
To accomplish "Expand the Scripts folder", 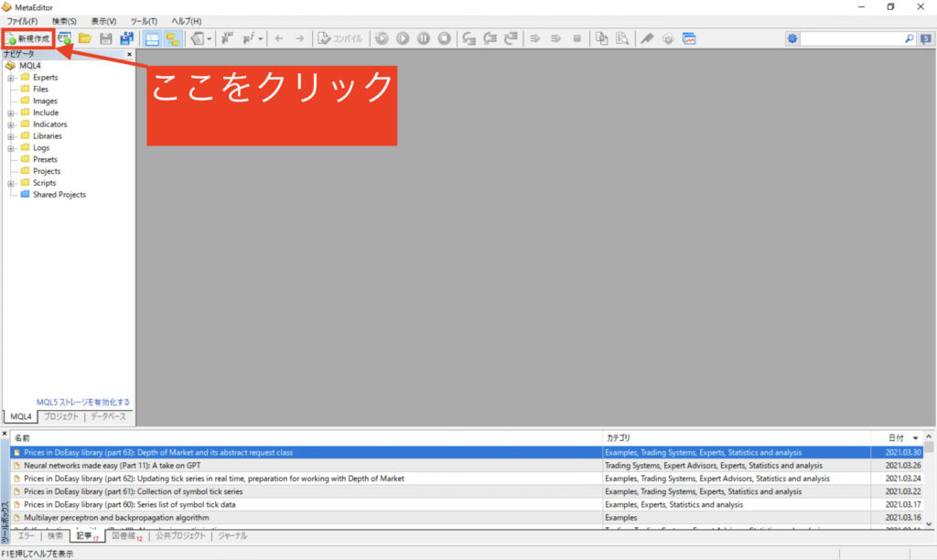I will pyautogui.click(x=11, y=184).
